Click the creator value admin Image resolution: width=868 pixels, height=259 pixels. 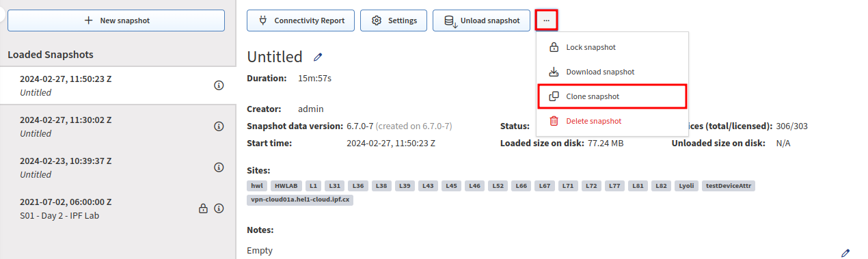pos(311,109)
